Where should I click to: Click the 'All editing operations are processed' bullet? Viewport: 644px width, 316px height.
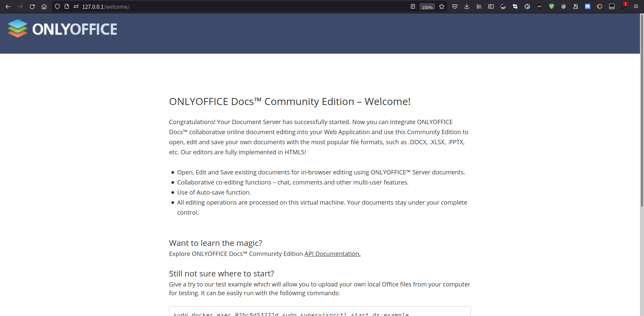pyautogui.click(x=322, y=208)
